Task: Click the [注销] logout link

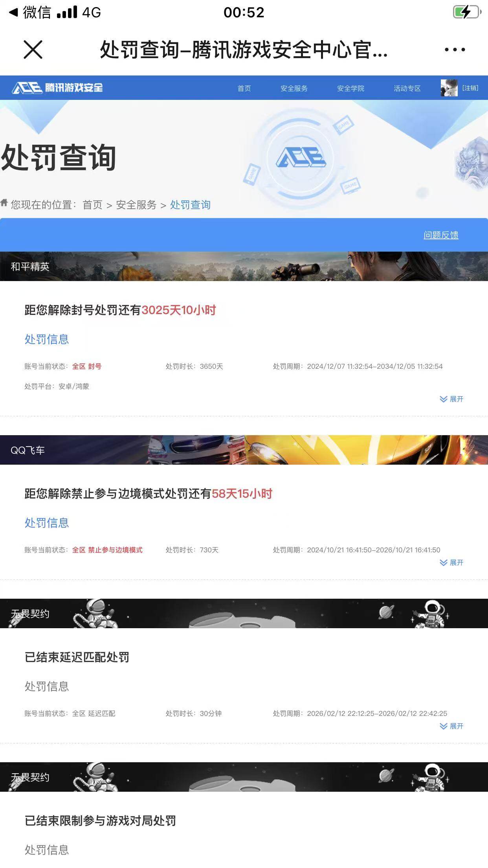Action: pos(470,88)
